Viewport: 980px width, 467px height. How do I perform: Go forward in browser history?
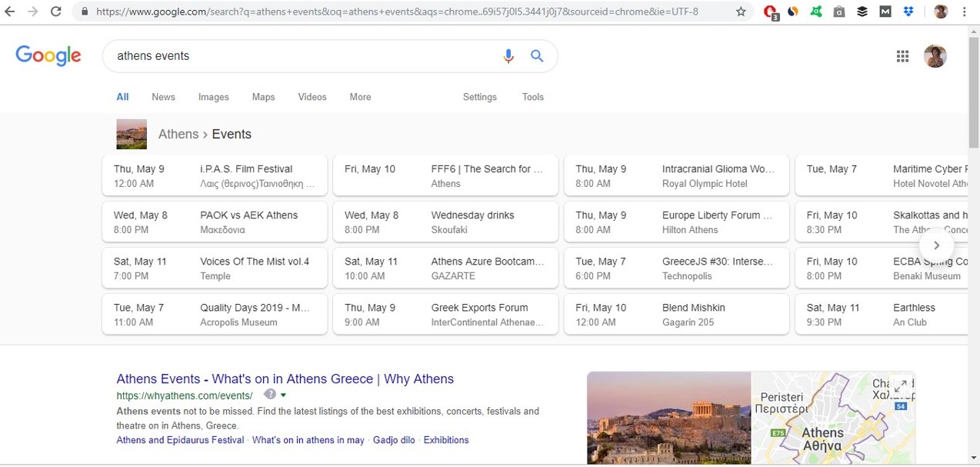point(33,12)
